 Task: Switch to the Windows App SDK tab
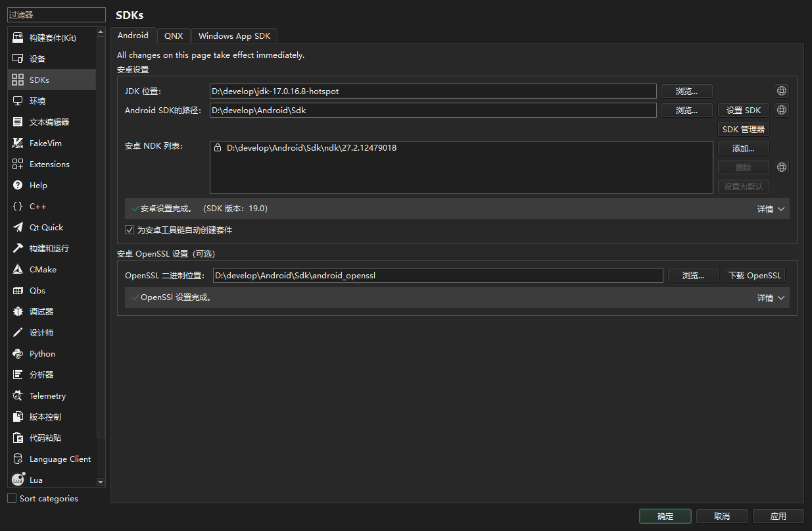[x=234, y=36]
